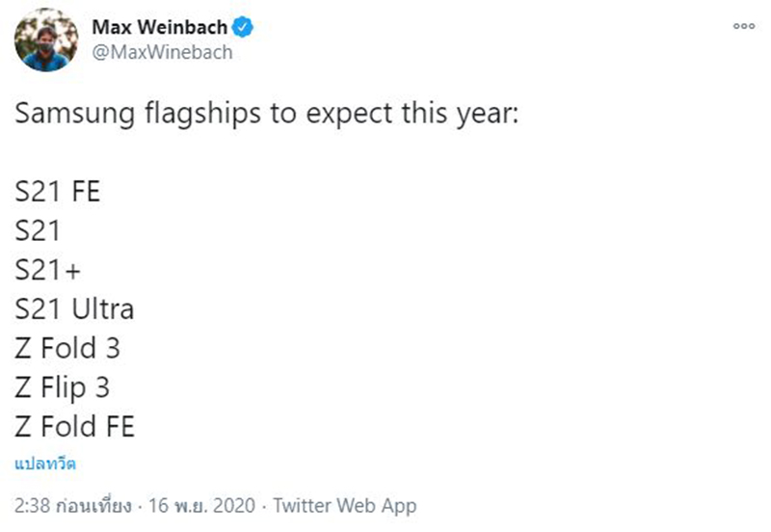Viewport: 771px width, 532px height.
Task: Click the S21 Ultra line
Action: pos(74,309)
